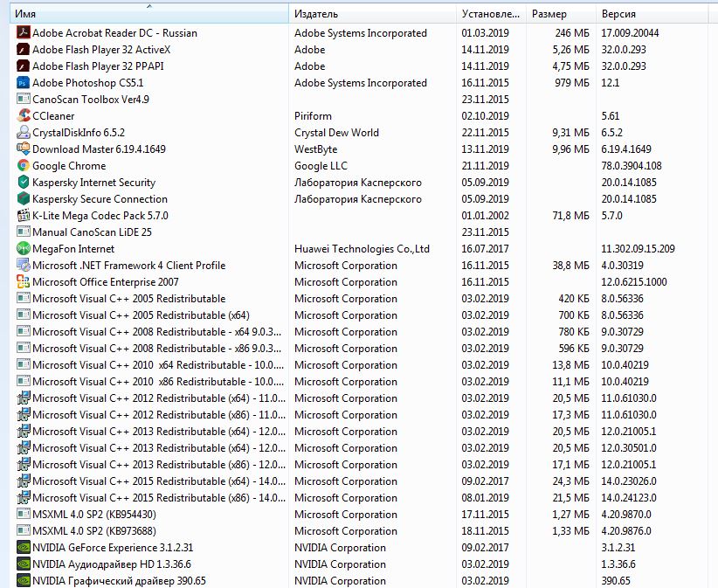Click size value 246 МБ
This screenshot has height=588, width=718.
pyautogui.click(x=571, y=33)
